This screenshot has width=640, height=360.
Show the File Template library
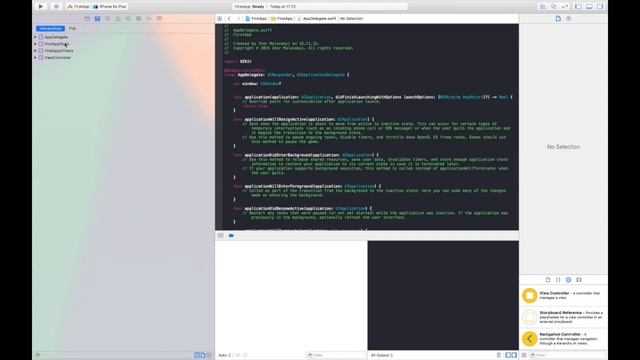click(548, 280)
